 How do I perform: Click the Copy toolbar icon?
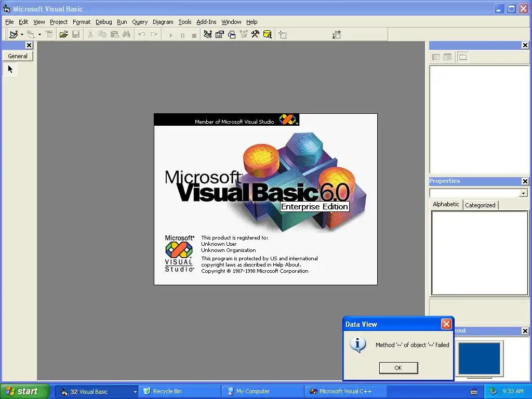(102, 34)
